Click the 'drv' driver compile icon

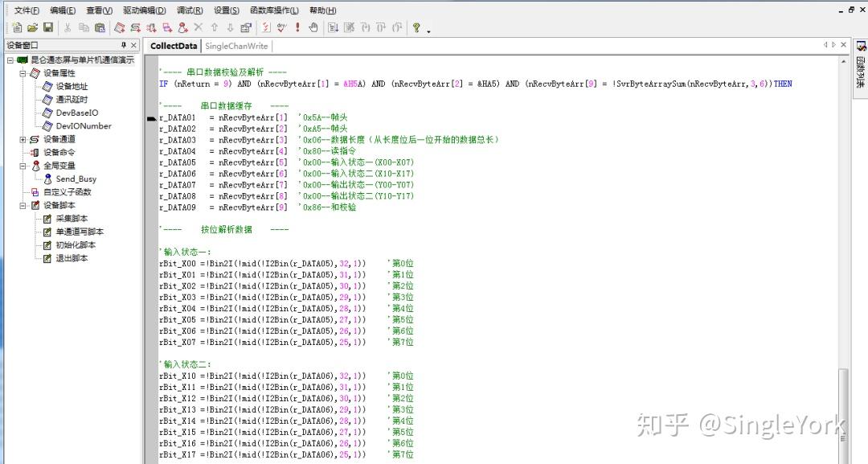tap(282, 27)
